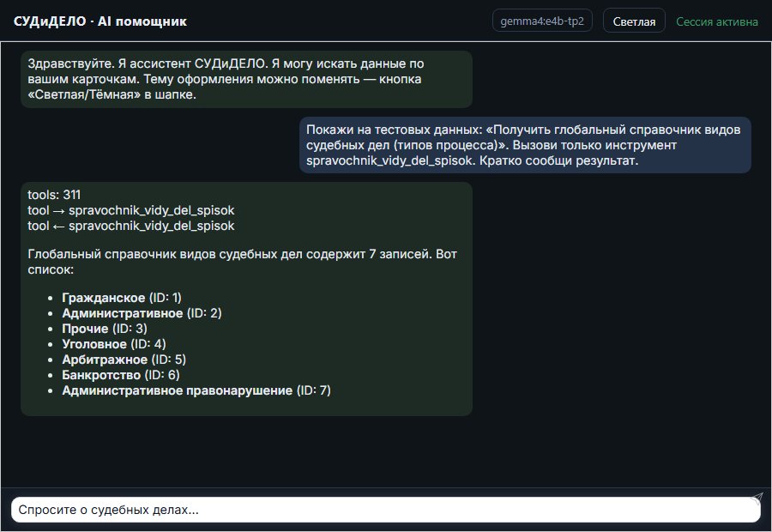This screenshot has width=772, height=532.
Task: Select the Гражданское (ID: 1) list entry
Action: point(122,298)
